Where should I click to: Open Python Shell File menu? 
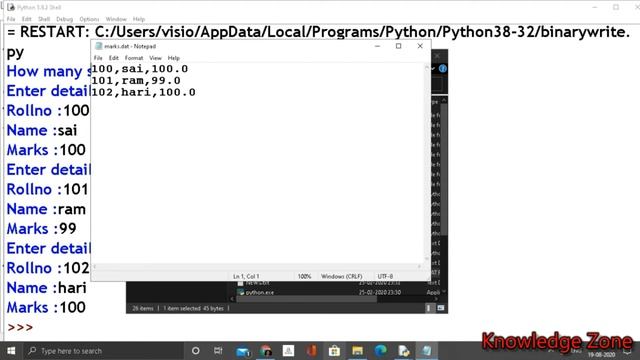pos(11,19)
